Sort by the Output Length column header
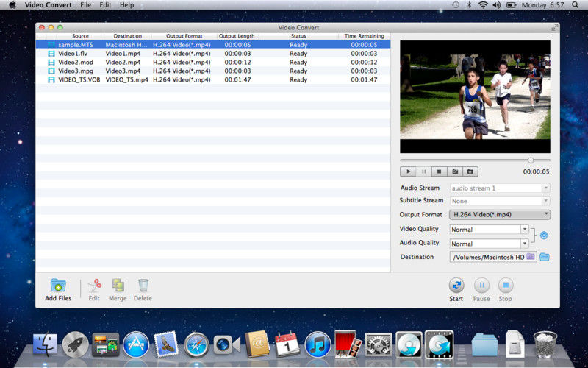The width and height of the screenshot is (588, 368). tap(237, 36)
